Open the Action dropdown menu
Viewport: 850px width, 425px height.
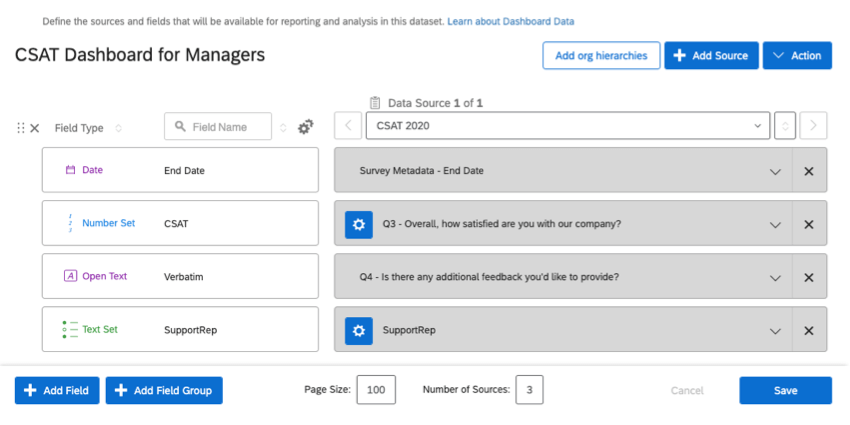tap(796, 56)
